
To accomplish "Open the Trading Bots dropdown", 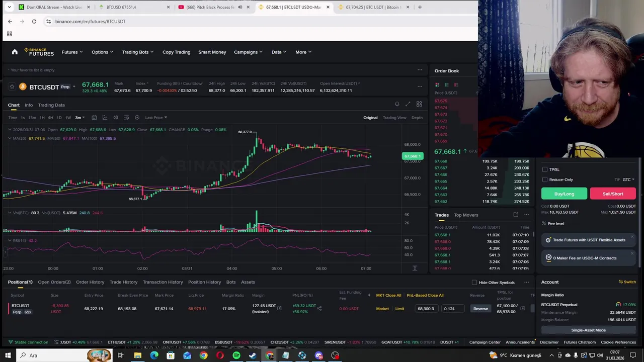I will [x=137, y=52].
